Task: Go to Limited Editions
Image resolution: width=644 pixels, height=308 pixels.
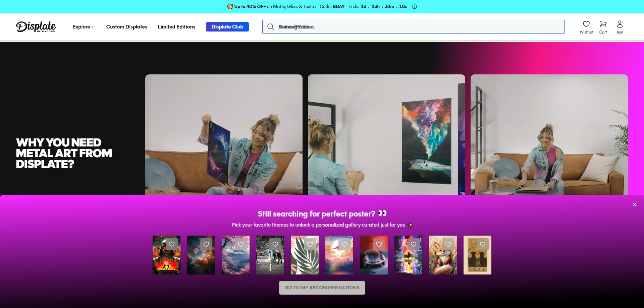Action: (176, 27)
